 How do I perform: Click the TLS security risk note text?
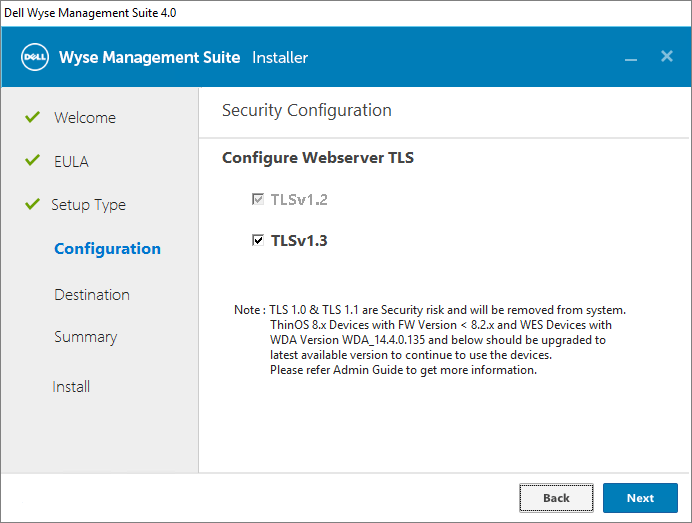pyautogui.click(x=430, y=340)
